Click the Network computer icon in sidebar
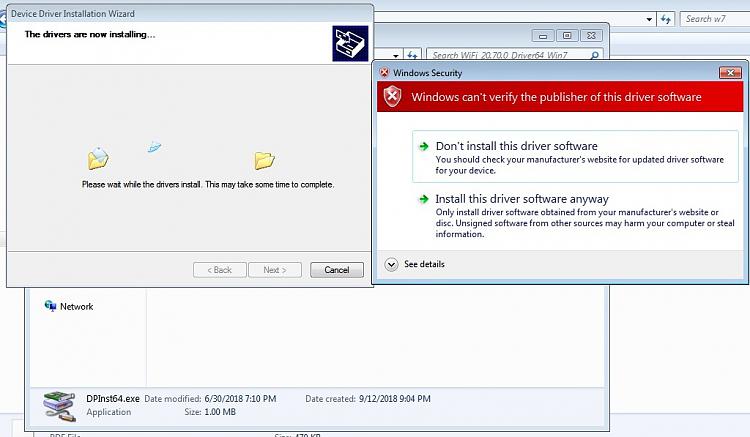 coord(50,306)
